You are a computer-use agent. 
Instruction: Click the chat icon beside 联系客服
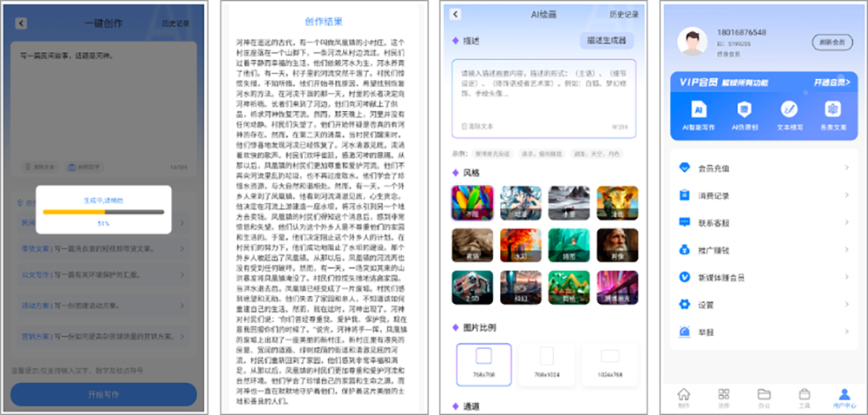pyautogui.click(x=684, y=222)
